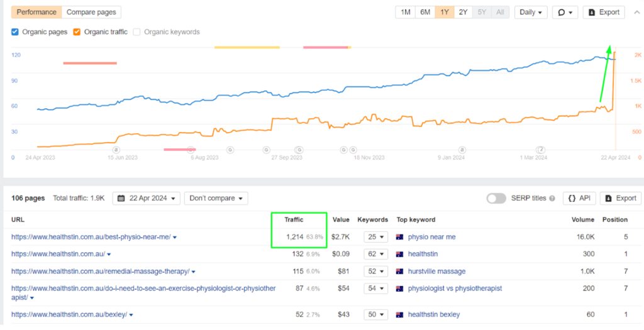The height and width of the screenshot is (330, 644).
Task: Click the Google update marker near 27 Sep 2023
Action: click(299, 150)
